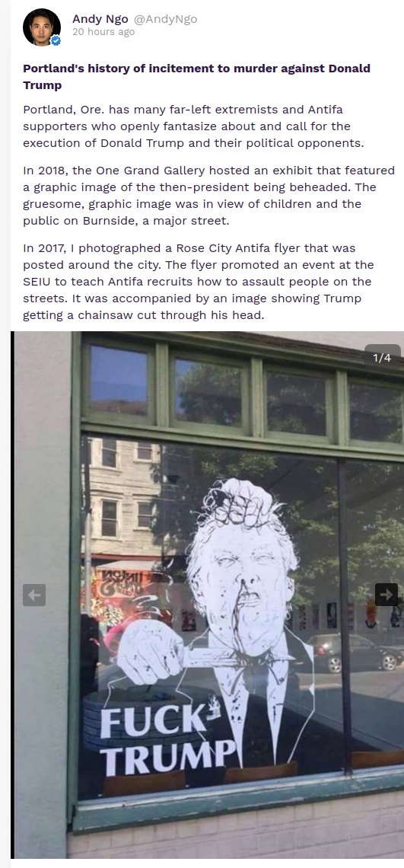Click the 1/4 image counter badge
404x868 pixels.
[382, 358]
